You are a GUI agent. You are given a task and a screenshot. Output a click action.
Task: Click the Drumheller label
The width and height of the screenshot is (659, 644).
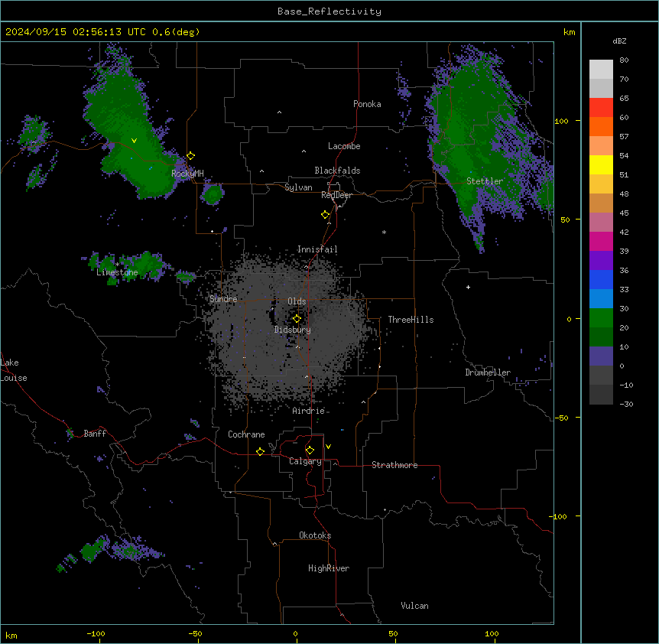pos(488,372)
